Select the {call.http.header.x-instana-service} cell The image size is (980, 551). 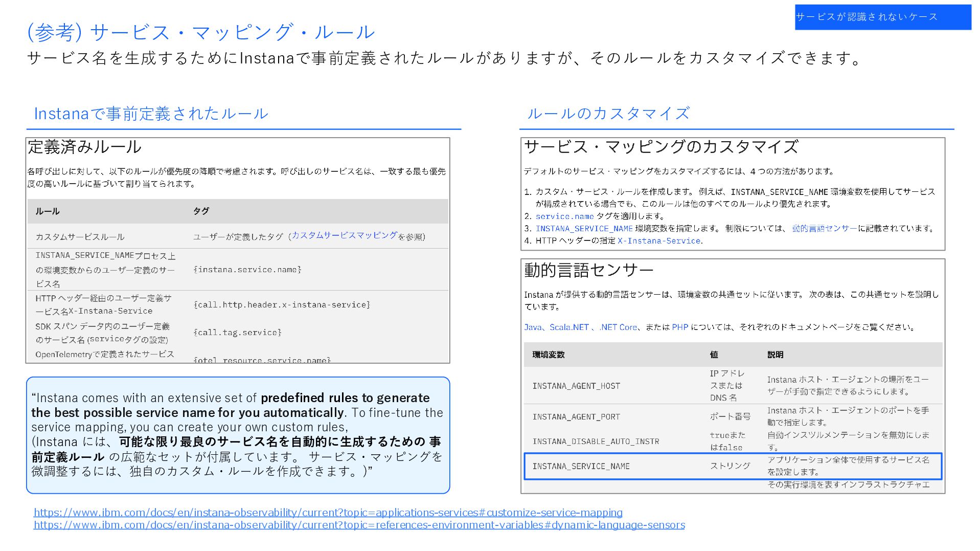tap(282, 304)
